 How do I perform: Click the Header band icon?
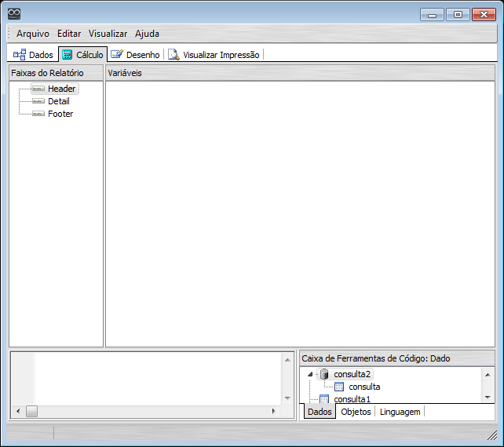pyautogui.click(x=38, y=89)
